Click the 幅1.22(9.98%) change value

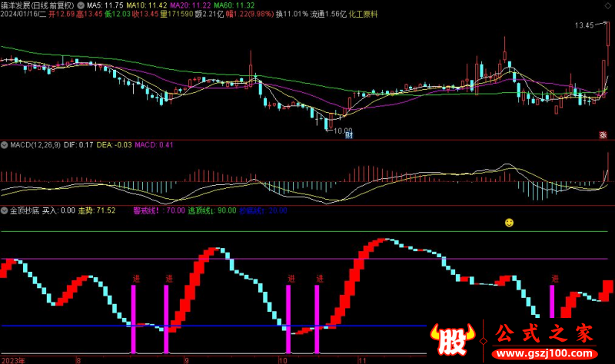[x=249, y=14]
